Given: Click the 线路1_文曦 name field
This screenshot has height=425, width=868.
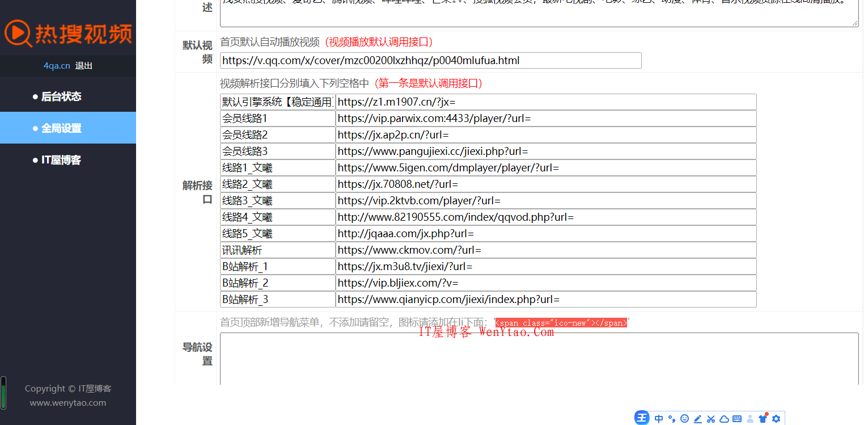Looking at the screenshot, I should tap(278, 168).
